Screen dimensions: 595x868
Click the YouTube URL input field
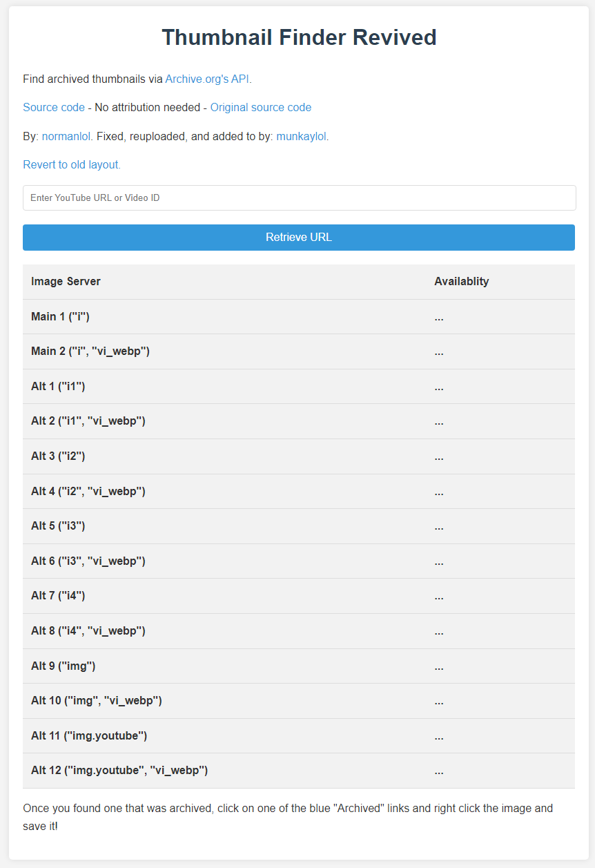(x=298, y=197)
